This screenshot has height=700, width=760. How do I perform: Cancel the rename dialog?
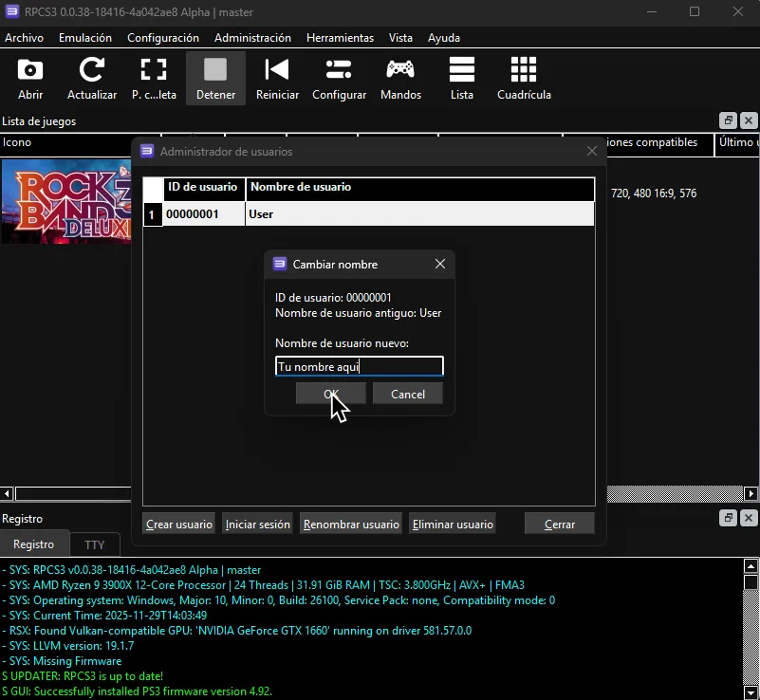pyautogui.click(x=408, y=394)
